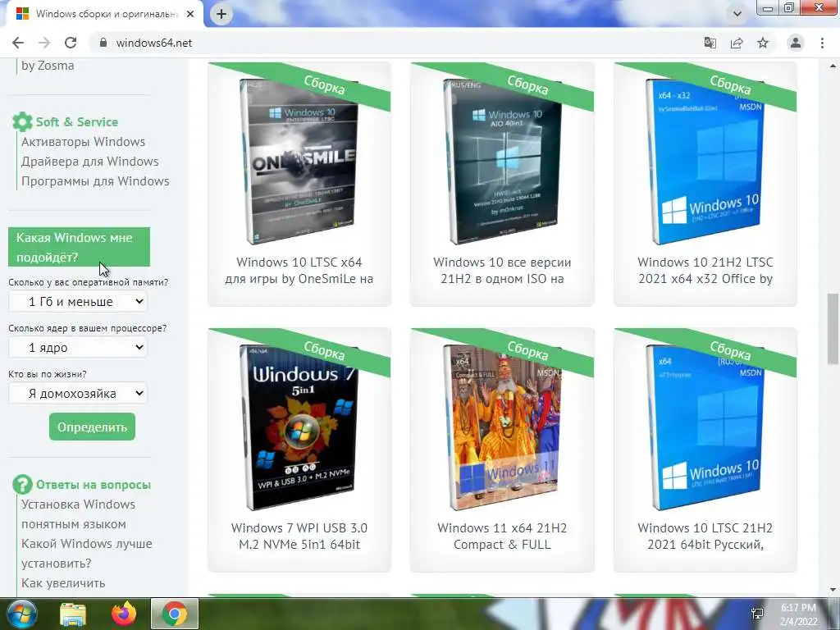Close the Windows сборки tab
This screenshot has height=630, width=840.
[190, 14]
